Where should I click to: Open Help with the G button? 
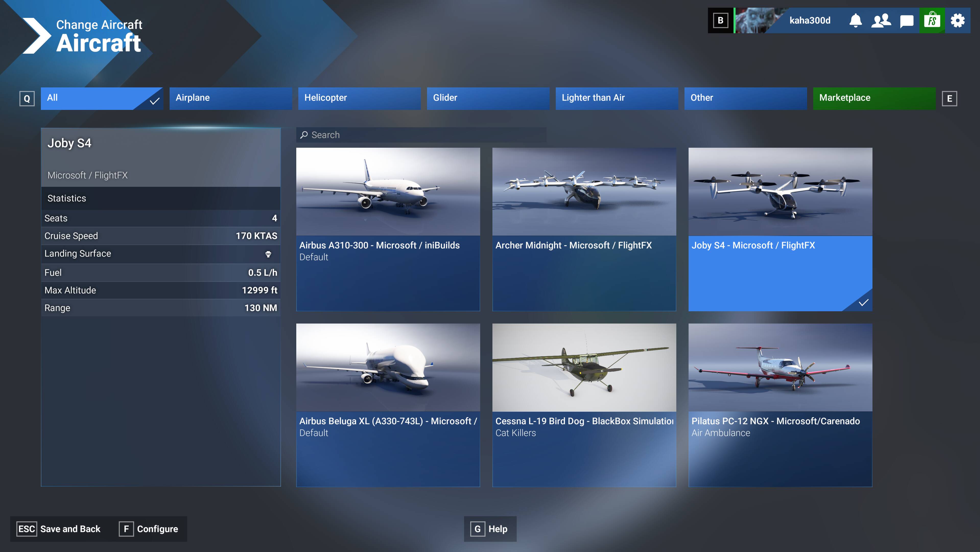point(490,529)
